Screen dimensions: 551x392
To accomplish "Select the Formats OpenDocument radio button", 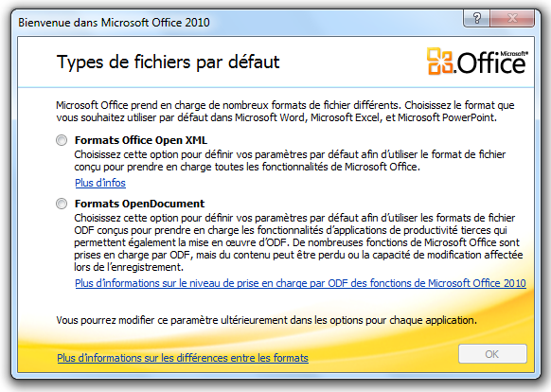I will click(62, 204).
